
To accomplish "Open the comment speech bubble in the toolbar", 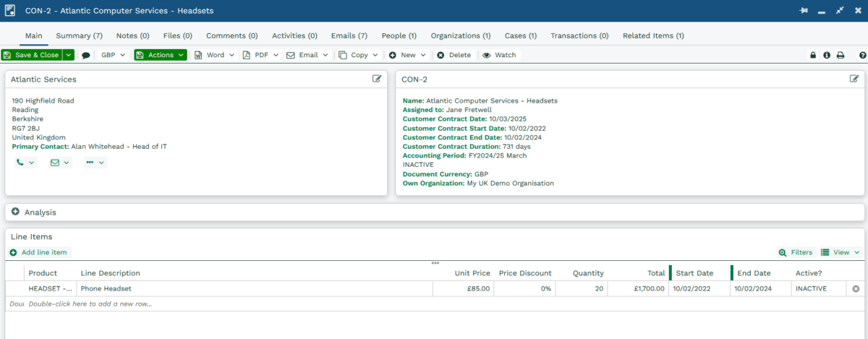I will 86,55.
